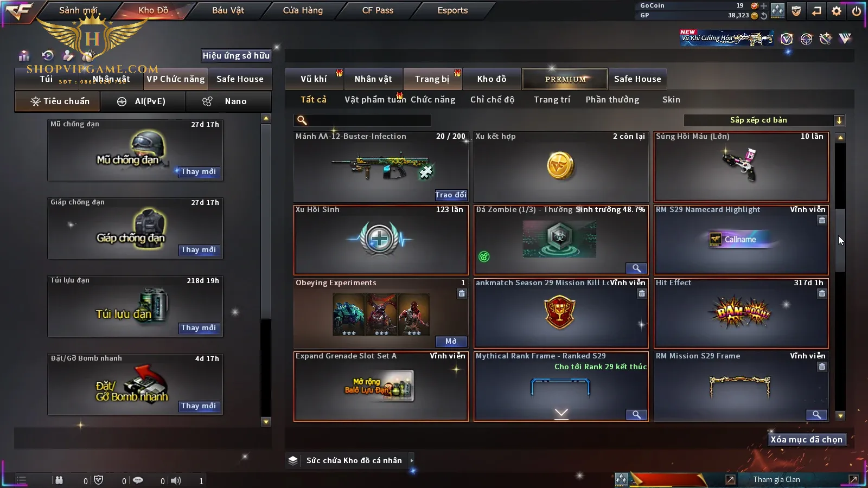Click magnifier on Đá Zombie item

pyautogui.click(x=636, y=268)
